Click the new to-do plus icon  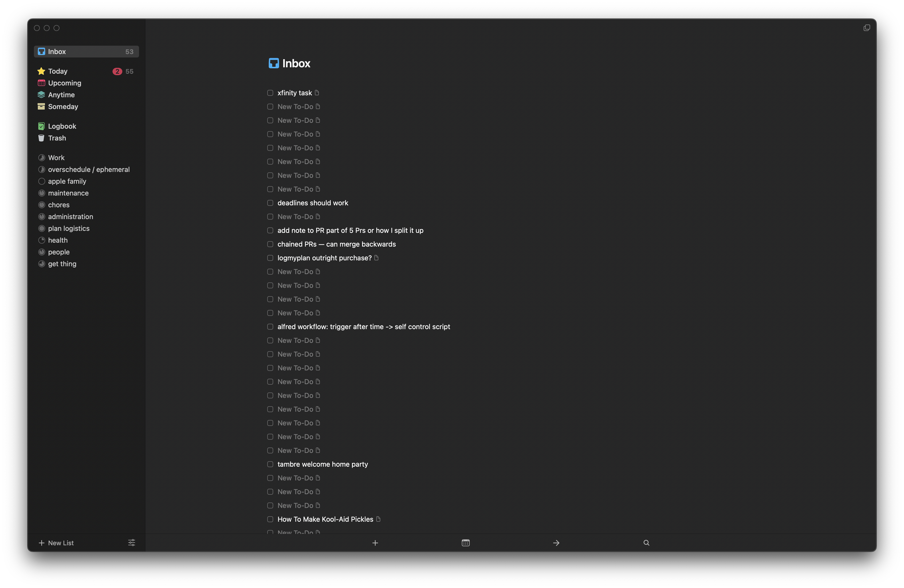coord(375,543)
